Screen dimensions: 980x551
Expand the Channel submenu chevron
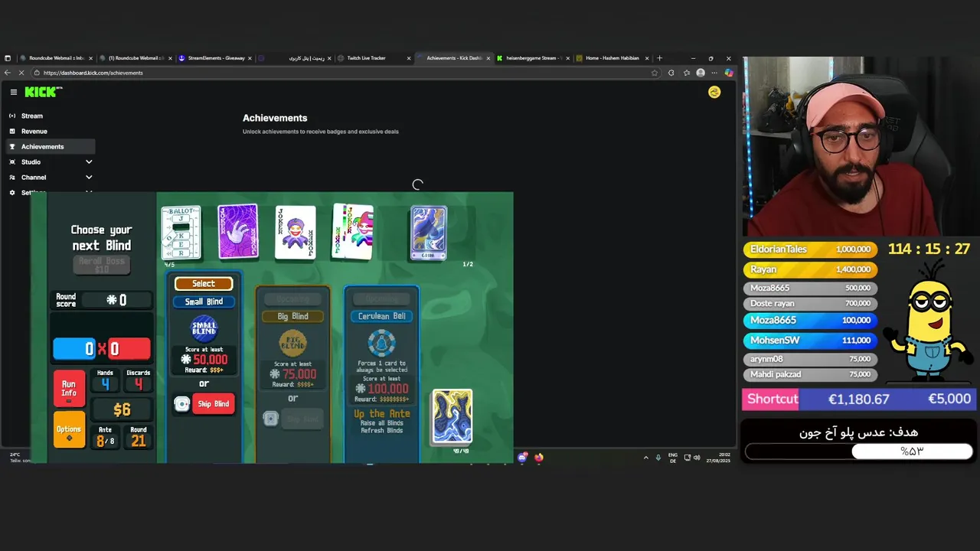[89, 177]
